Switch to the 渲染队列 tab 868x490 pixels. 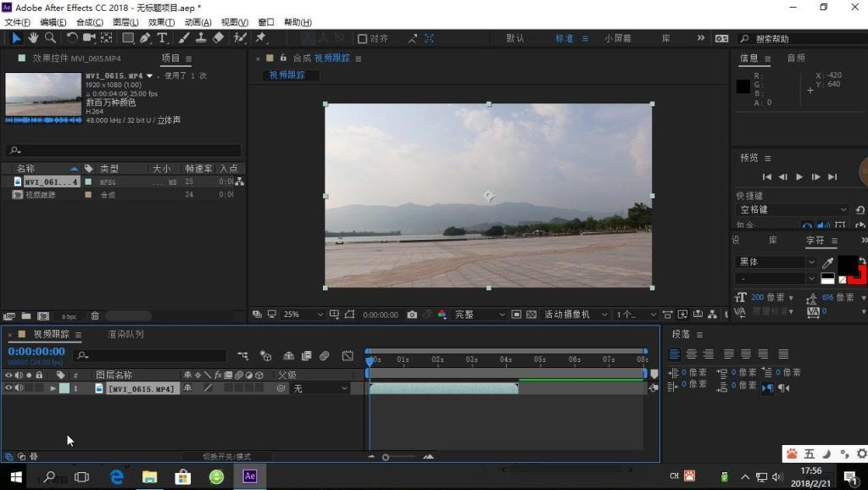tap(125, 334)
